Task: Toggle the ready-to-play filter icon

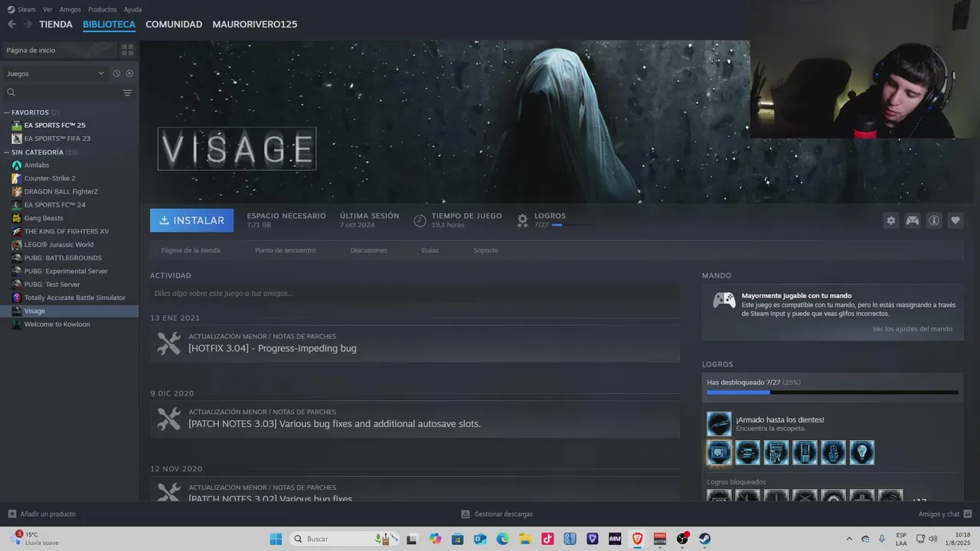Action: pyautogui.click(x=129, y=73)
